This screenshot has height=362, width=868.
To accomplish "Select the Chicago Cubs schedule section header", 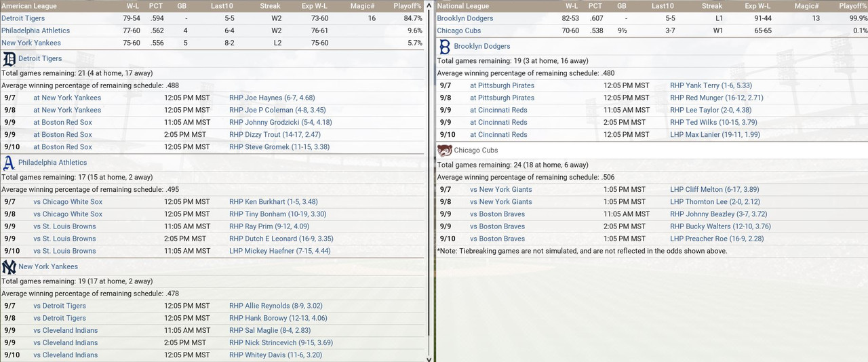I will pos(476,150).
